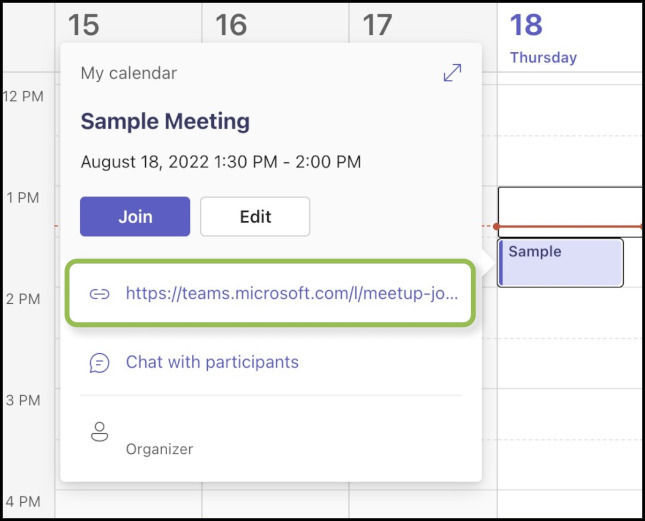
Task: Click the chat bubble icon
Action: pyautogui.click(x=99, y=362)
